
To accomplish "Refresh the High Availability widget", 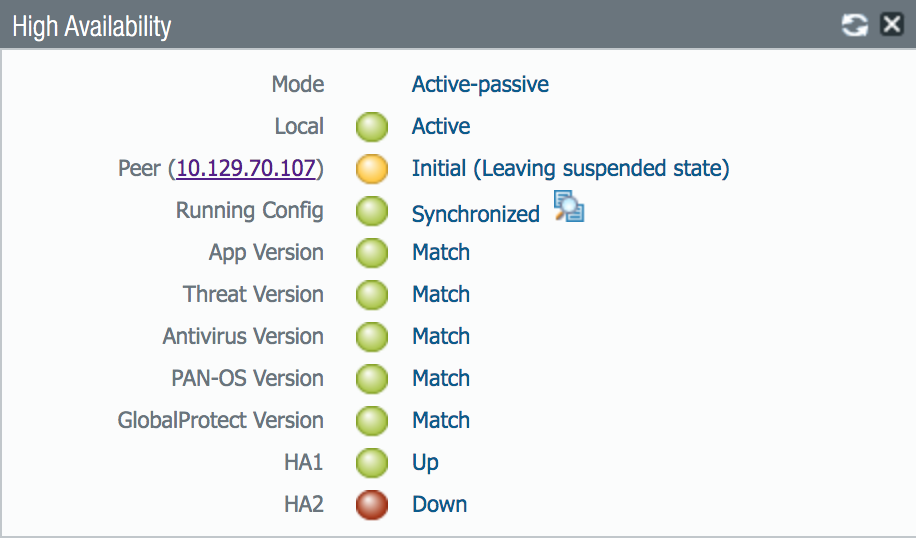I will [854, 25].
